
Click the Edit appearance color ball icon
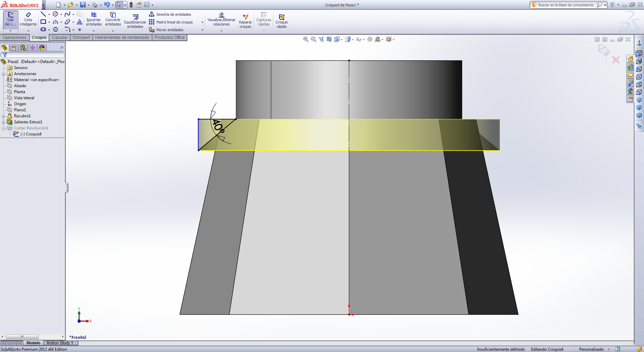click(378, 39)
